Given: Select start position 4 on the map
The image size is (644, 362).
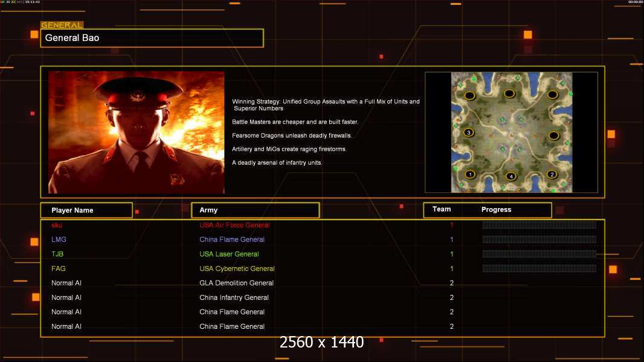Looking at the screenshot, I should 511,176.
